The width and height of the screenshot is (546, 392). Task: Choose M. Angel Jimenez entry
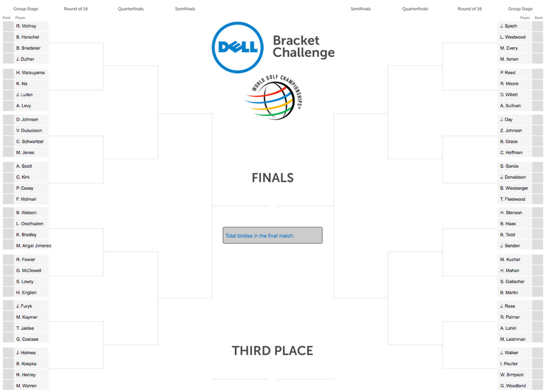coord(33,246)
